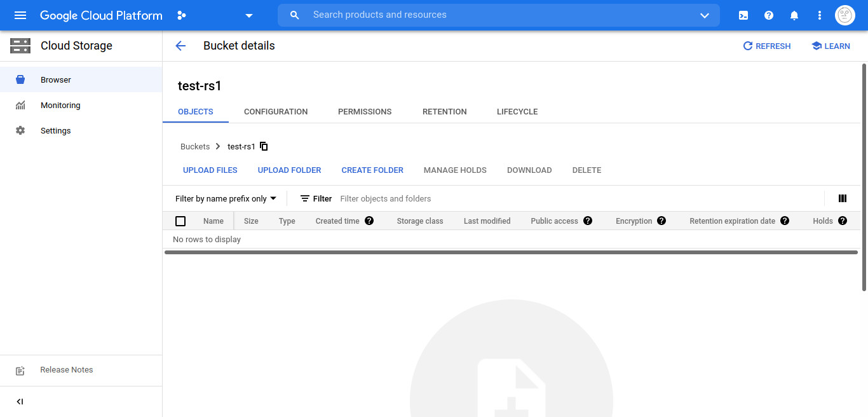Switch to the CONFIGURATION tab

(x=276, y=111)
